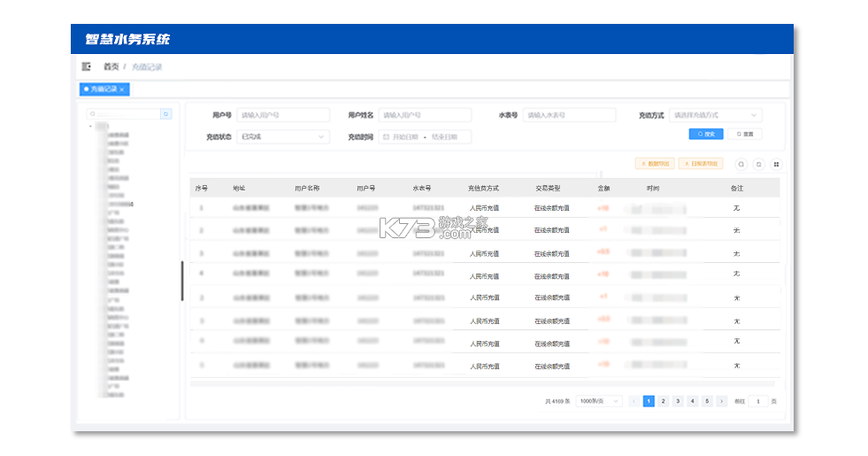This screenshot has height=456, width=868.
Task: Open the 充值方式 dropdown
Action: click(715, 115)
